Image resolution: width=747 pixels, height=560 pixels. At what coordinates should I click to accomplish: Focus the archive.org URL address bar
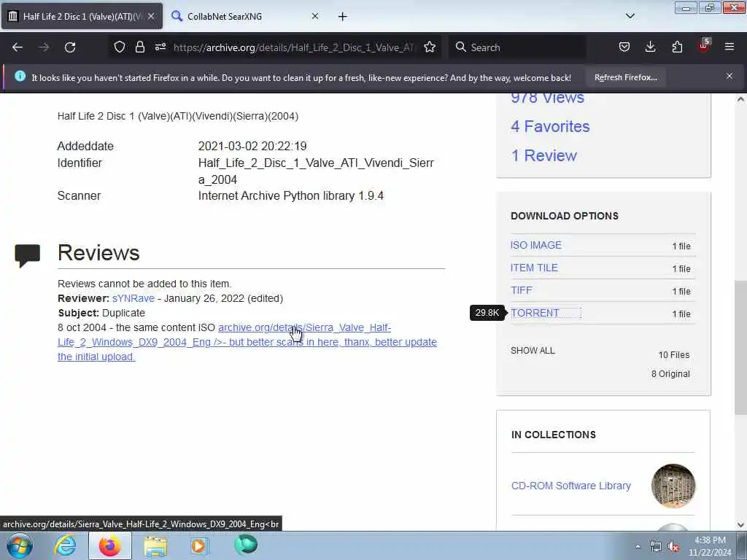294,47
